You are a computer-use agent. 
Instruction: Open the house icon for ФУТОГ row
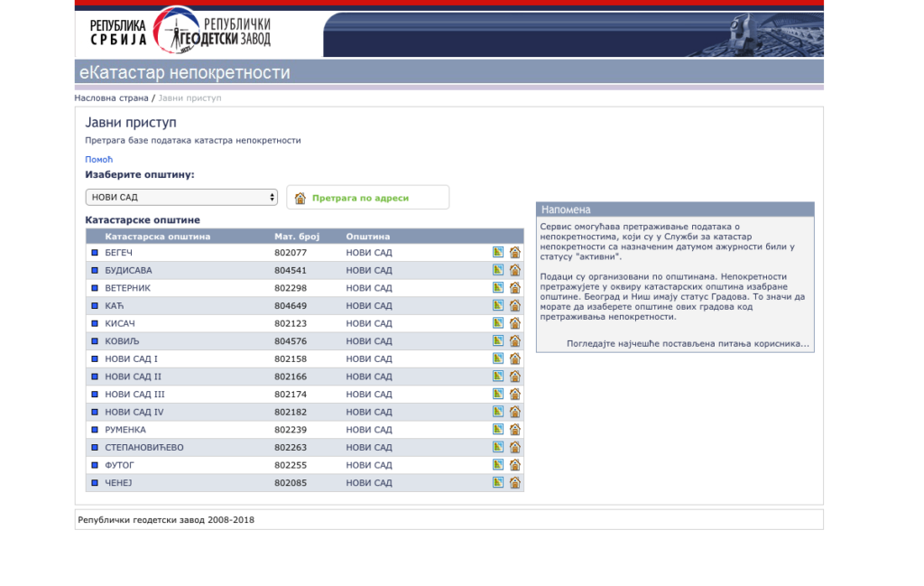[x=515, y=464]
